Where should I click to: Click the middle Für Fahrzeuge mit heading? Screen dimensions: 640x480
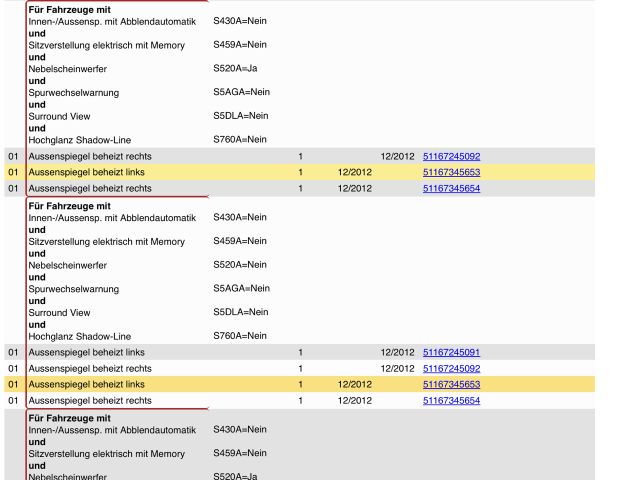68,206
